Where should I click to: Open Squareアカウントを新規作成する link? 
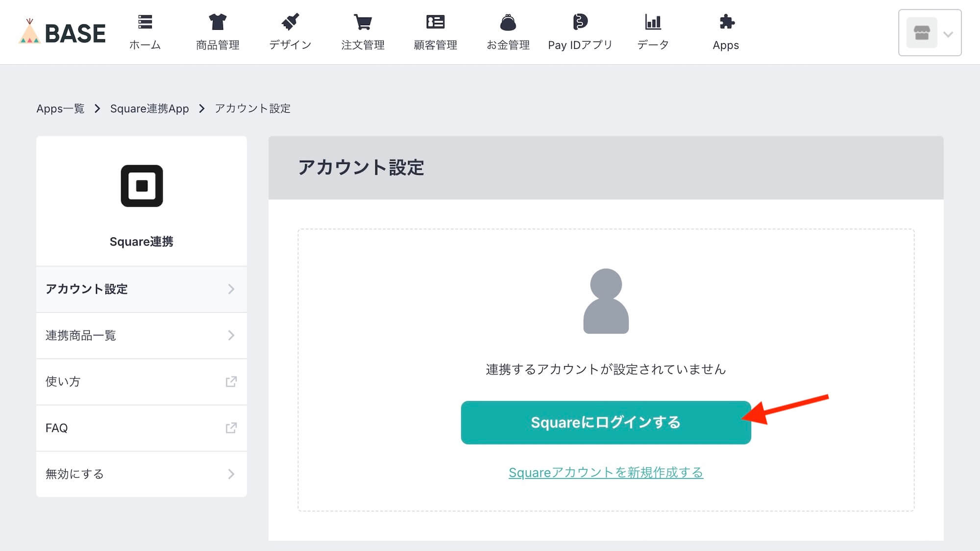606,473
